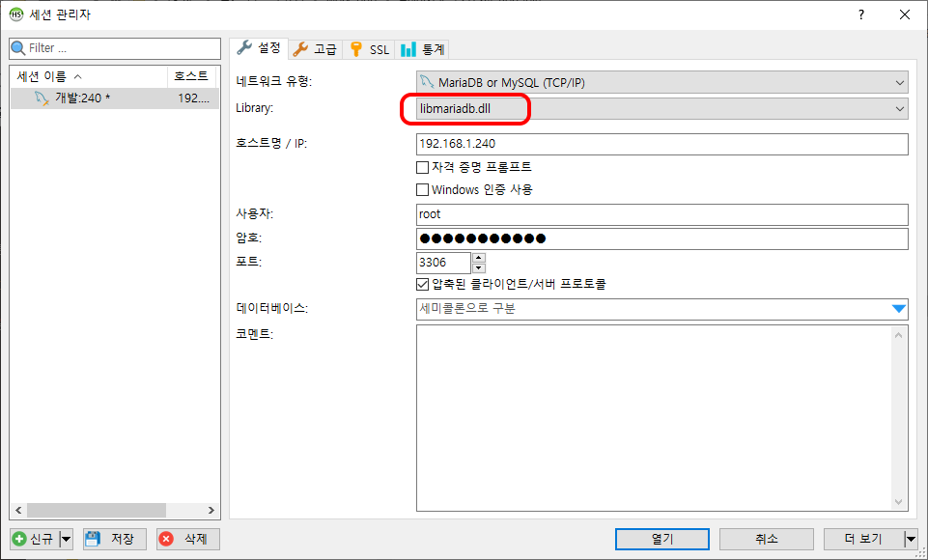928x560 pixels.
Task: Click the 열기 button to connect
Action: [x=661, y=539]
